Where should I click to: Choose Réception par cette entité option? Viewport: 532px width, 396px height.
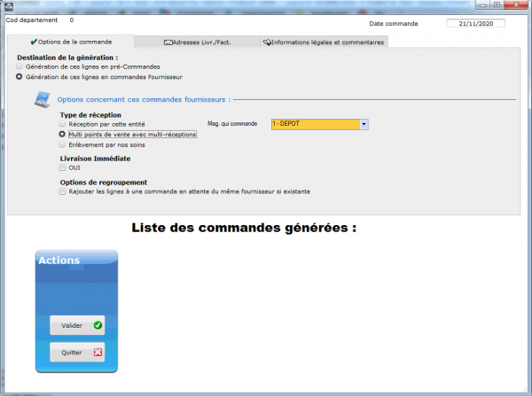(62, 124)
